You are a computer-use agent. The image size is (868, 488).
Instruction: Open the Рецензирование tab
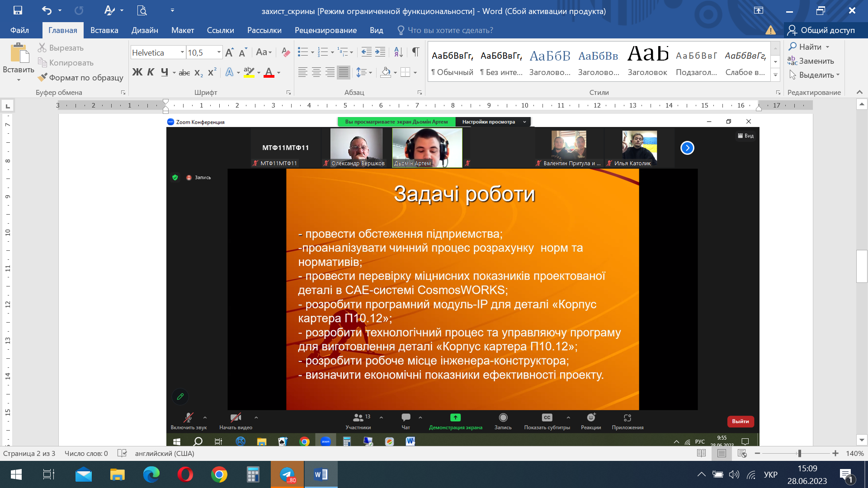tap(325, 30)
